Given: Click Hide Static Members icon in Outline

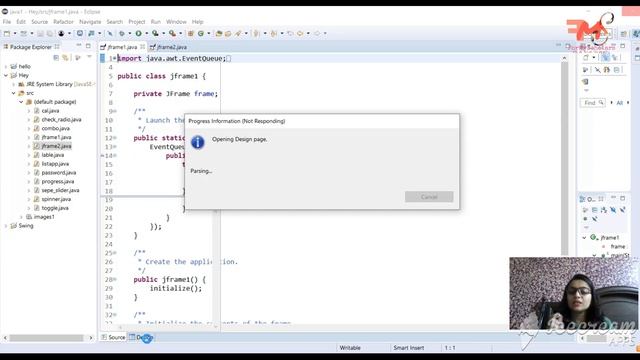Looking at the screenshot, I should [x=622, y=210].
